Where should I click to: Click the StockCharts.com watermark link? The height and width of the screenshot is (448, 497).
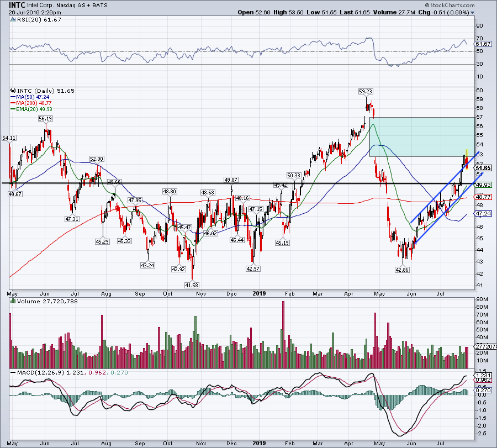[x=450, y=5]
